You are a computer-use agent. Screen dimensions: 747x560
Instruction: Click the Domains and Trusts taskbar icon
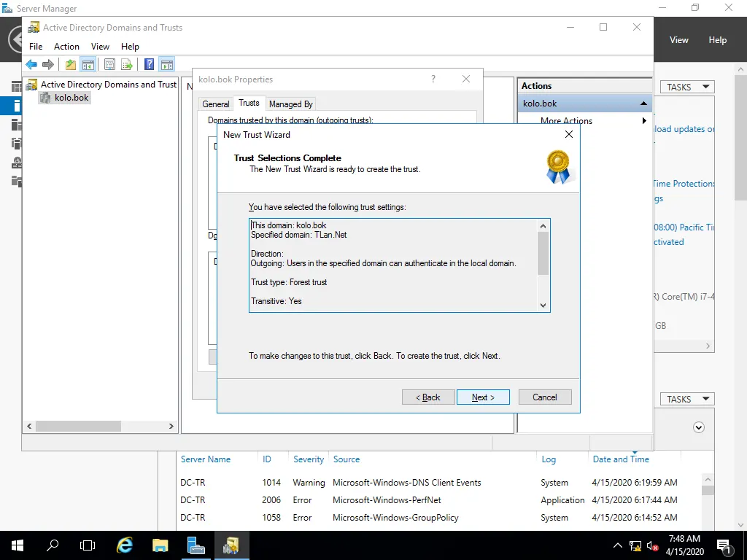coord(231,545)
